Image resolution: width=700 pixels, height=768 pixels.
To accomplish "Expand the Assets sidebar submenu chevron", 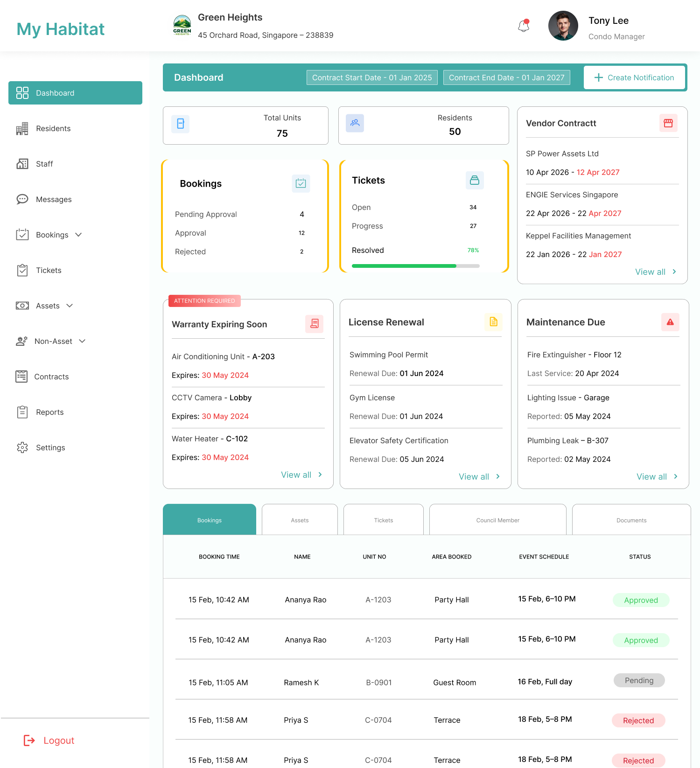I will pos(70,306).
